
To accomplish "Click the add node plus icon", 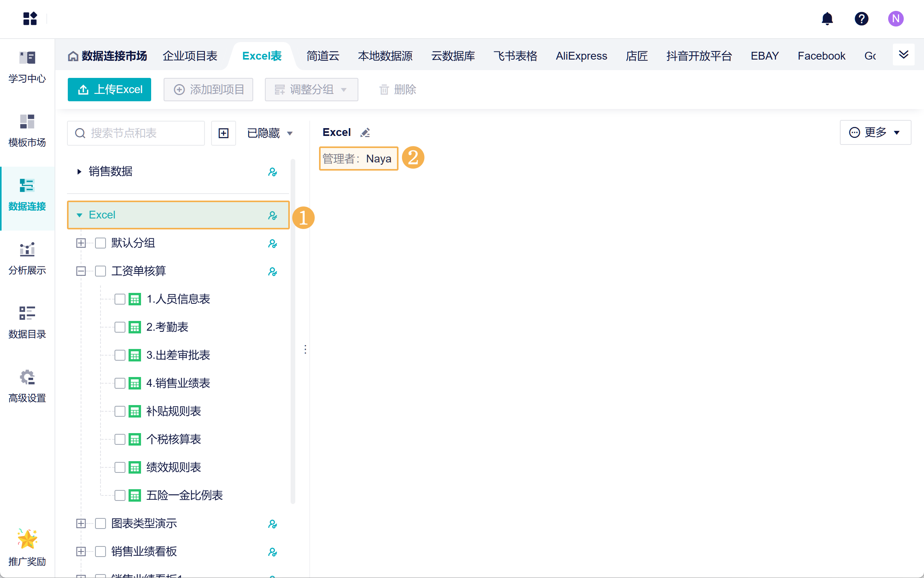I will [223, 133].
